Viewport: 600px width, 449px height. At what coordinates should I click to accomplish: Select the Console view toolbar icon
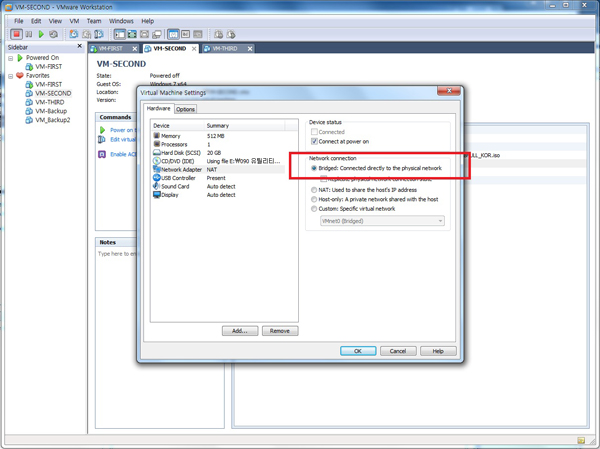(186, 34)
